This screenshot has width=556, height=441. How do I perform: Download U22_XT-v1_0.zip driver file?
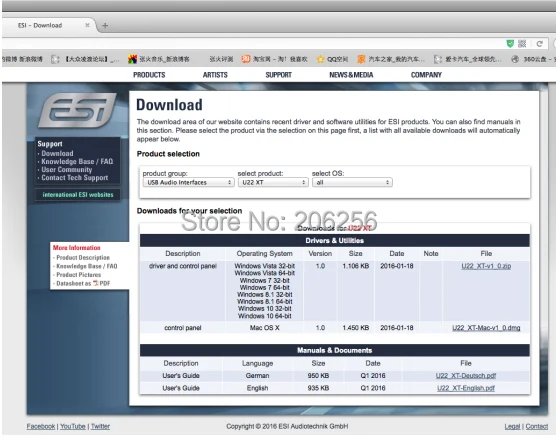486,266
